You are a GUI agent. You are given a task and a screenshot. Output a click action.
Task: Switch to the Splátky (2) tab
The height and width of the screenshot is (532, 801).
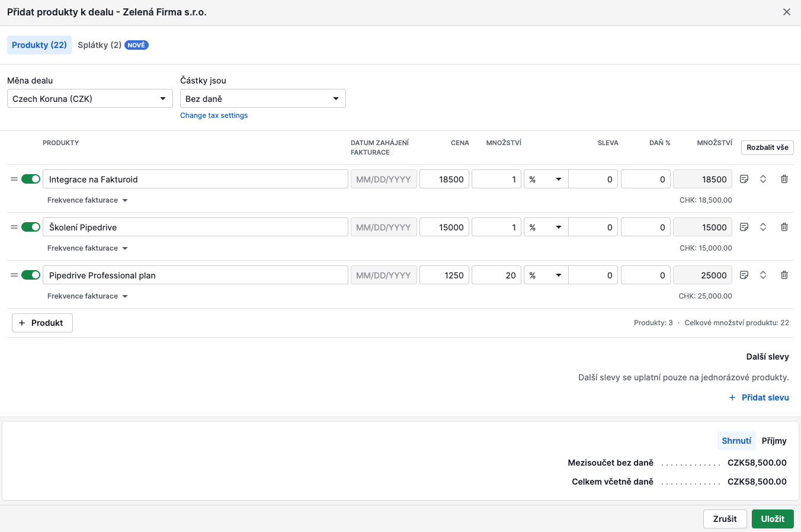click(100, 45)
